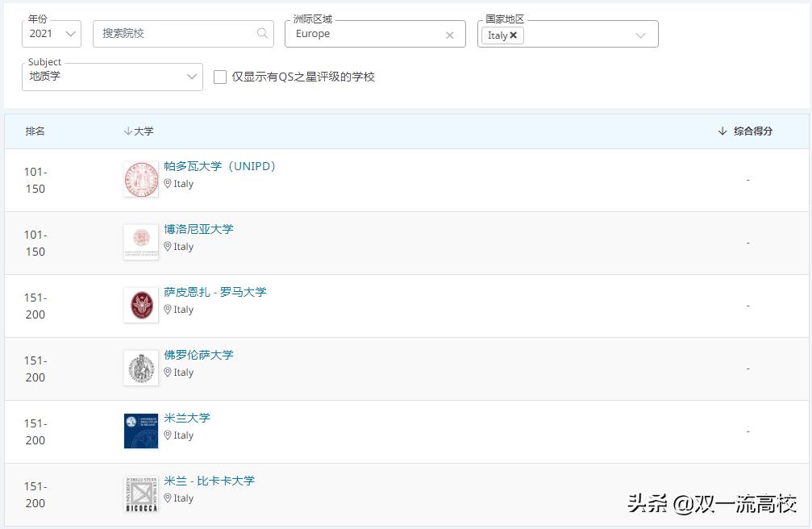Click the 米兰大学 Bicocca logo thumbnail

point(141,494)
